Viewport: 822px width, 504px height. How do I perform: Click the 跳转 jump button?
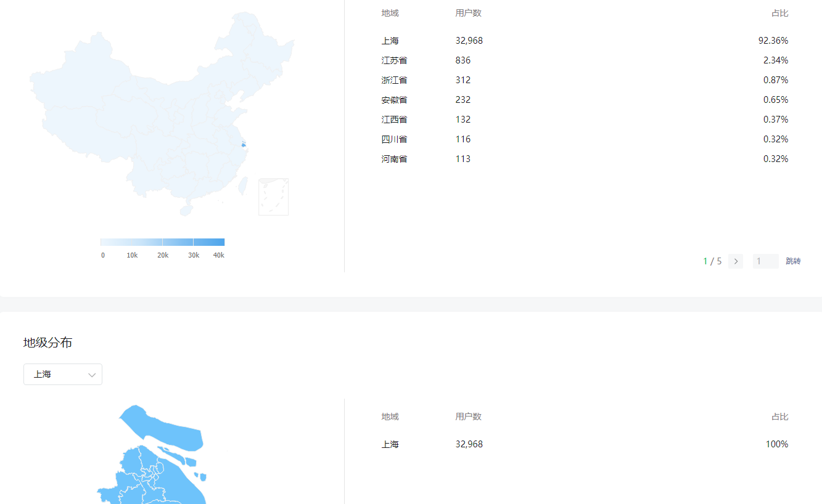coord(793,261)
